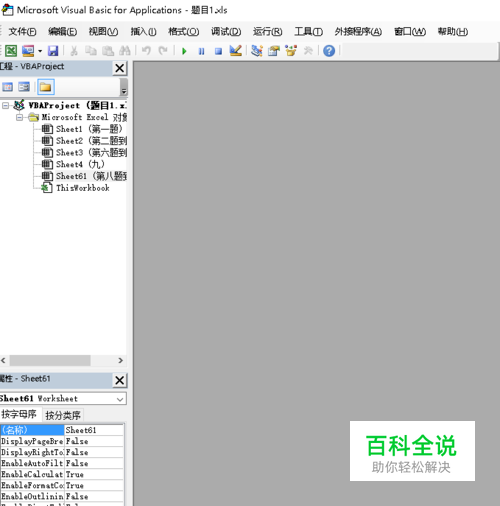Screen dimensions: 500x506
Task: Open the 运行(R) menu
Action: (x=268, y=32)
